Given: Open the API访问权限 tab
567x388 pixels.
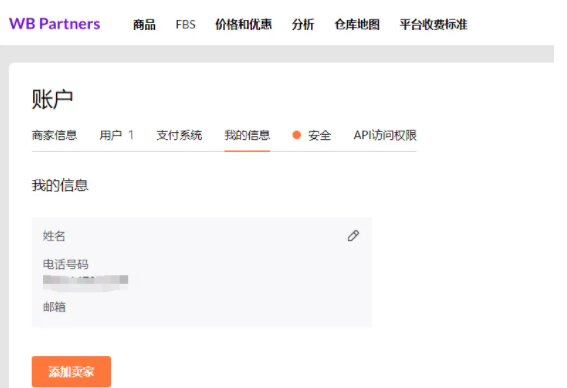Looking at the screenshot, I should (385, 135).
